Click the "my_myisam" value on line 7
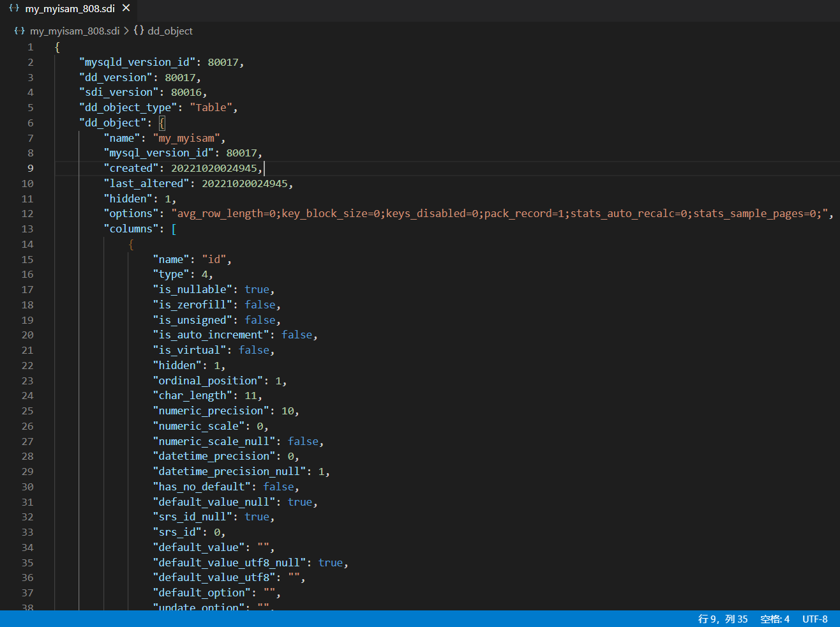This screenshot has height=627, width=840. [x=186, y=139]
